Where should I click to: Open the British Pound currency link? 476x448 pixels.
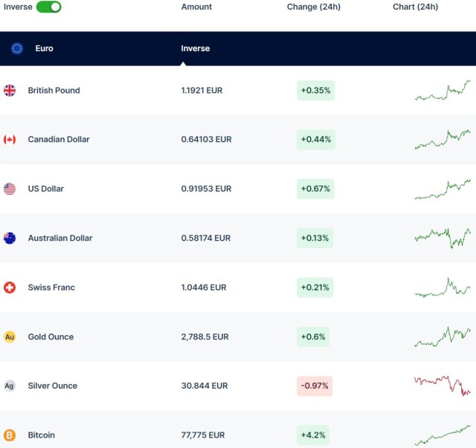pyautogui.click(x=54, y=91)
